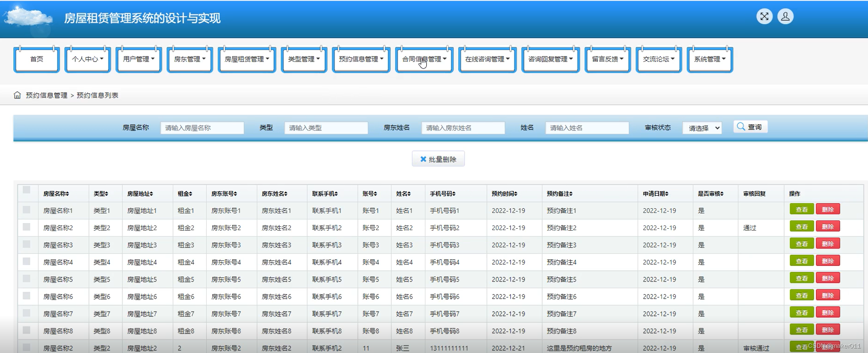Expand the 在线咨询管理 menu
Viewport: 868px width, 353px height.
coord(487,59)
